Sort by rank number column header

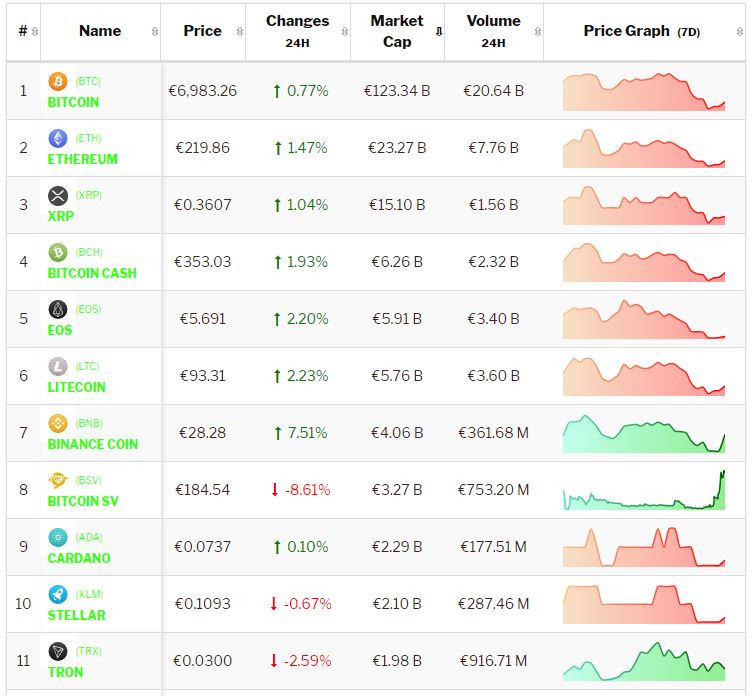pos(23,31)
